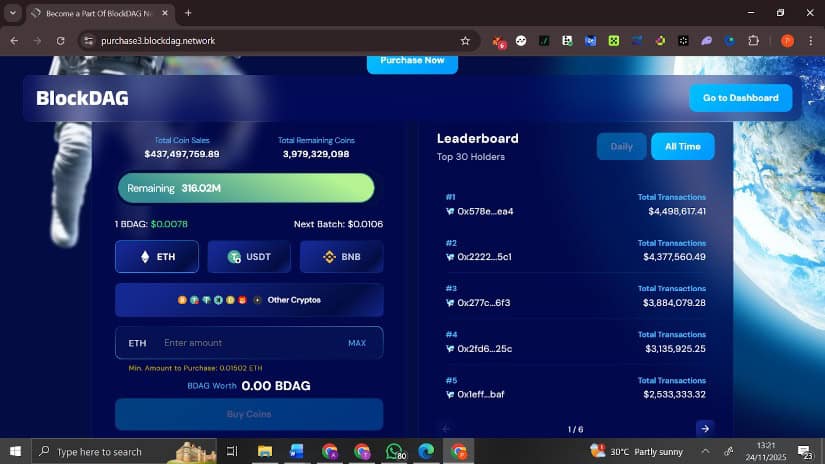Open Go to Dashboard
The width and height of the screenshot is (825, 464).
pos(740,98)
